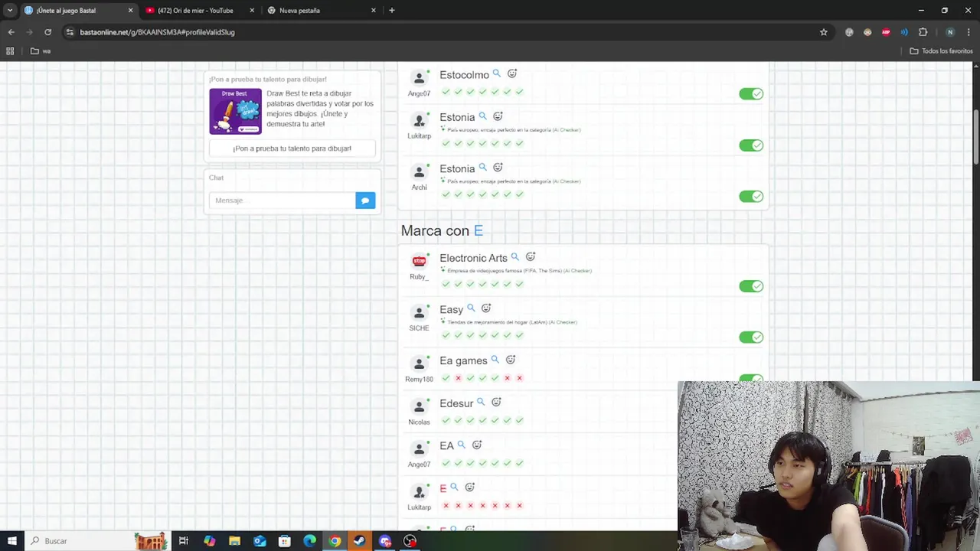Open the Chrome extensions puzzle icon
The width and height of the screenshot is (980, 551).
[923, 32]
